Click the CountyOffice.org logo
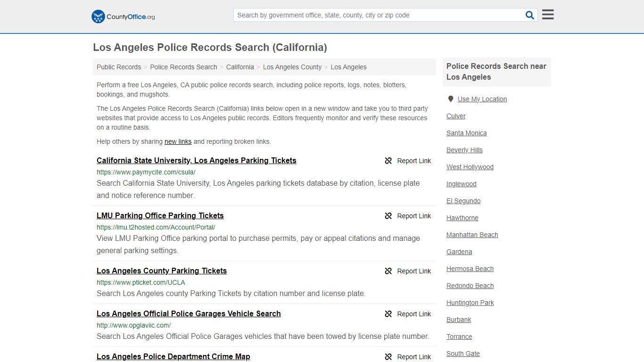Viewport: 644px width, 362px height. (123, 16)
